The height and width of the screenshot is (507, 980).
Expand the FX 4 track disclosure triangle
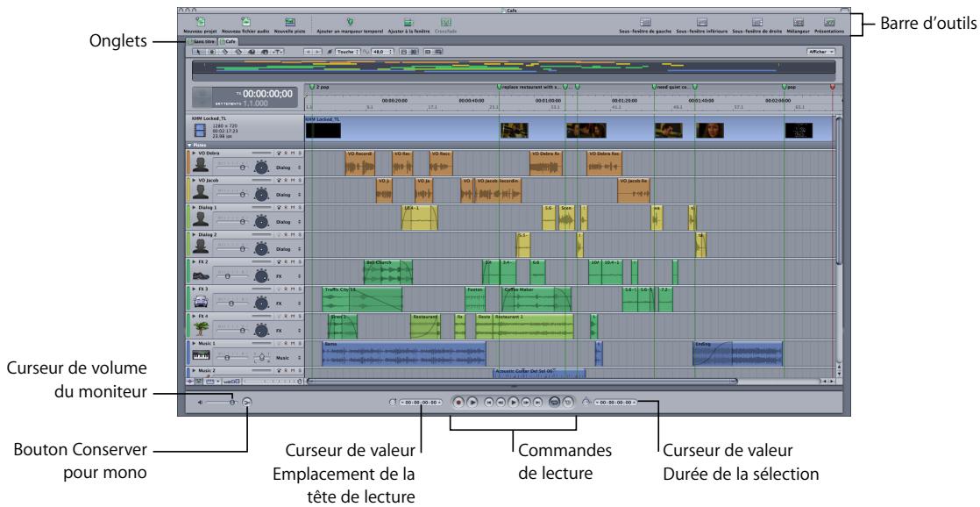click(x=195, y=316)
